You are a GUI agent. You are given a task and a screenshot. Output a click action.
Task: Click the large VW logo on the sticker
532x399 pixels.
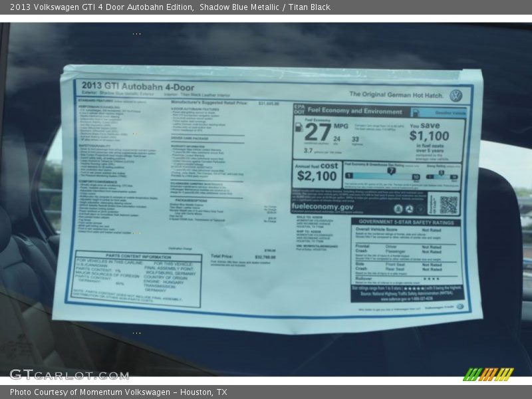point(456,96)
